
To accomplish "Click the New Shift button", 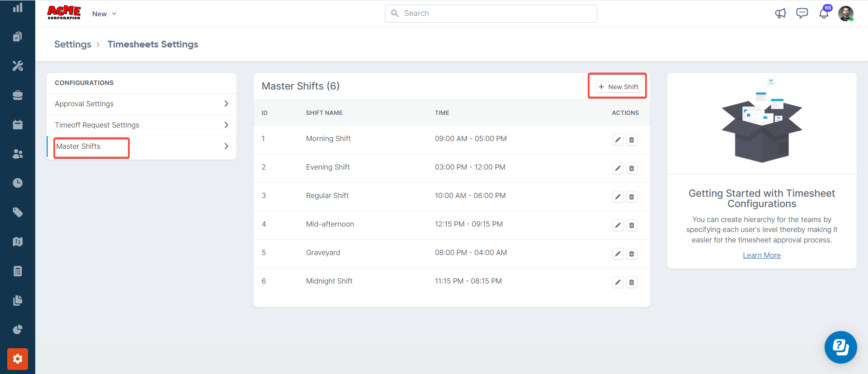I will [618, 87].
